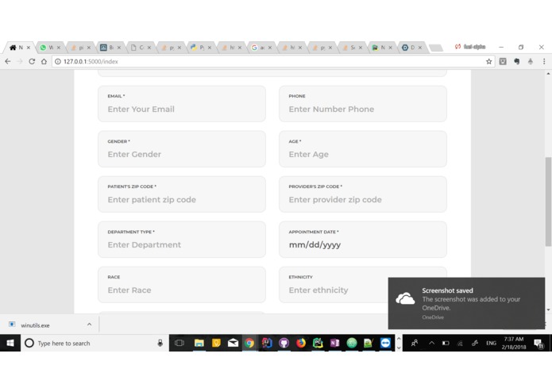552x392 pixels.
Task: Focus the Enter Gender field
Action: [182, 149]
